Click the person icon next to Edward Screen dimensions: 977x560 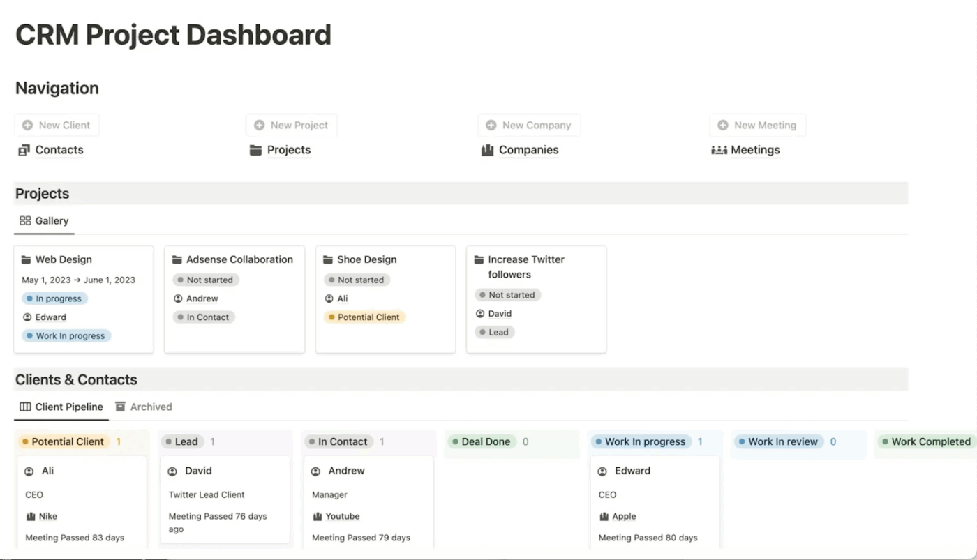pyautogui.click(x=26, y=317)
